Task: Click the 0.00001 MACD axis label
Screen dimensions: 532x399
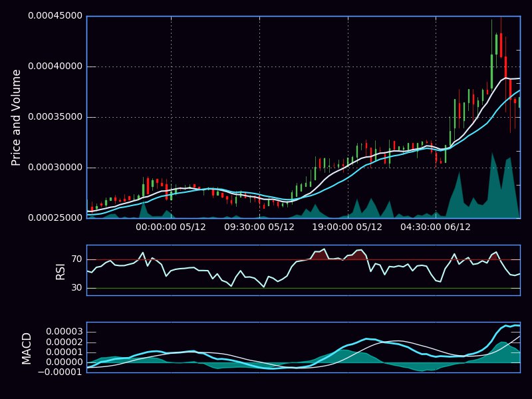Action: click(64, 352)
